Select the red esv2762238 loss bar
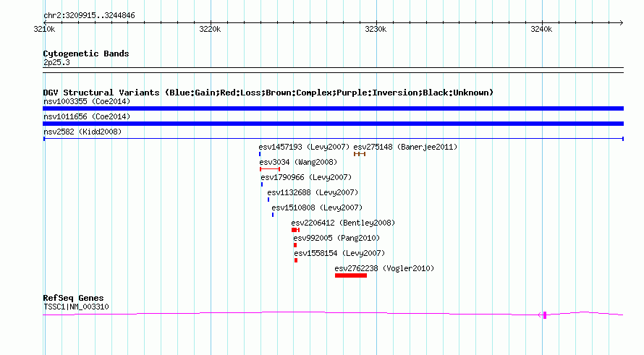Viewport: 644px width, 355px height. (x=351, y=275)
